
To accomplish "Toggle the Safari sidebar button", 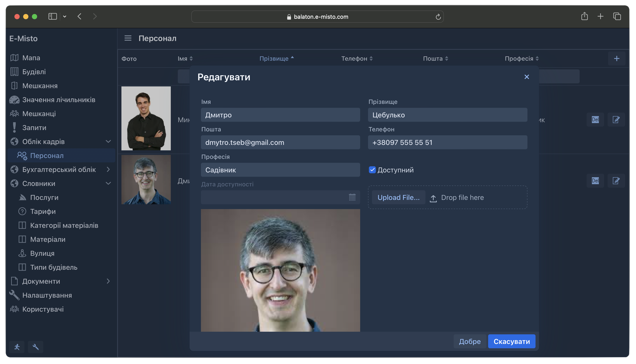I will (53, 17).
